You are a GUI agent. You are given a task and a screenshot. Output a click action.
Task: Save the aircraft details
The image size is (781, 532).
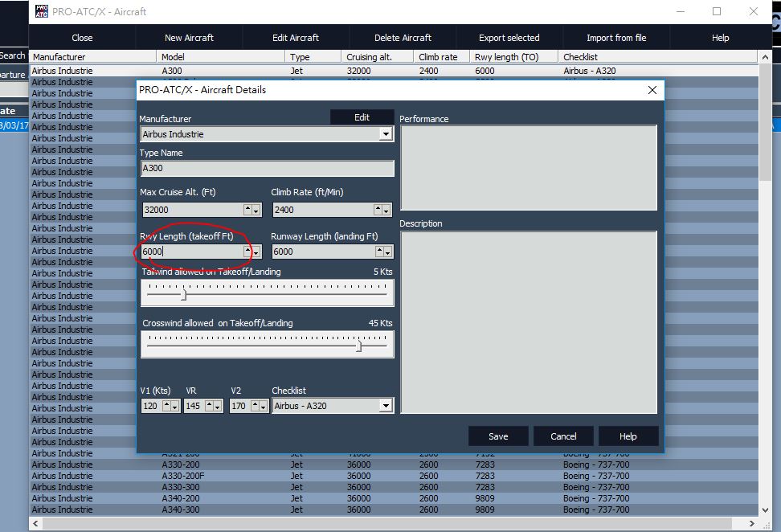coord(498,436)
